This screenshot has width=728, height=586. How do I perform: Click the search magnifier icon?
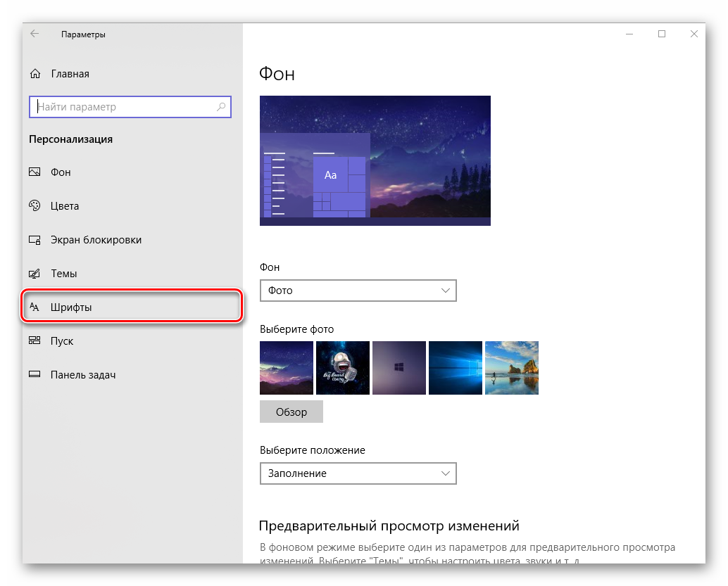(x=221, y=107)
